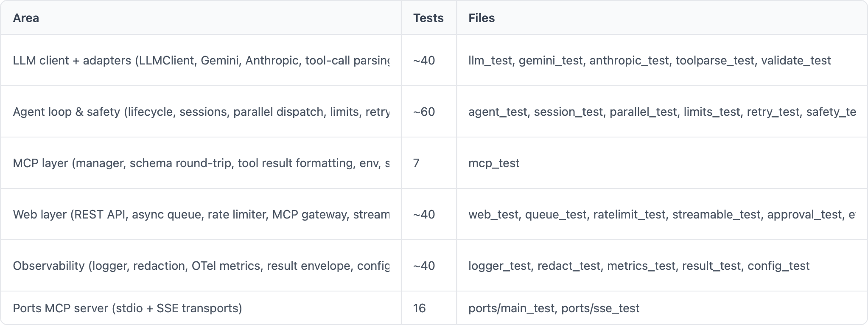Screen dimensions: 868x325
Task: Click the ports/main_test, ports/sse_test files cell
Action: pos(662,308)
